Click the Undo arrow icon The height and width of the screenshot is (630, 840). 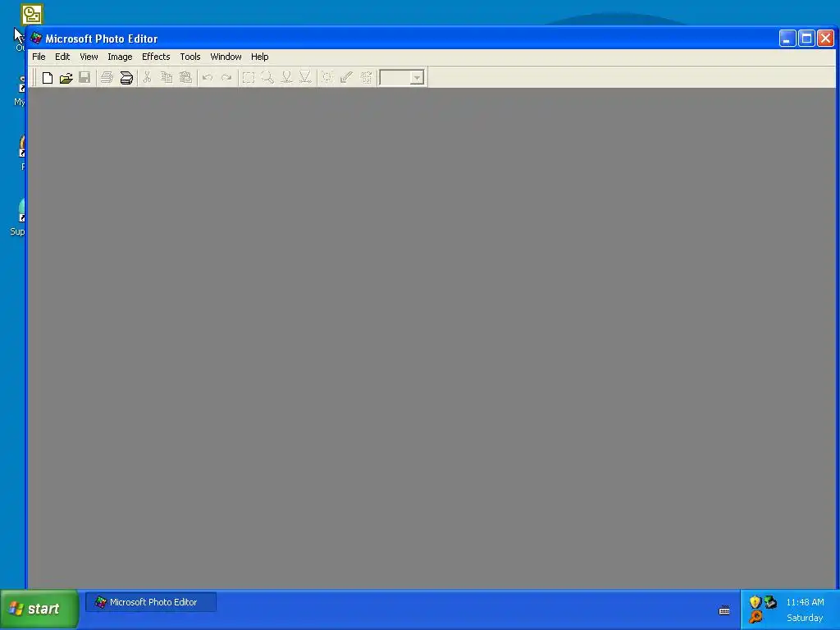coord(208,78)
